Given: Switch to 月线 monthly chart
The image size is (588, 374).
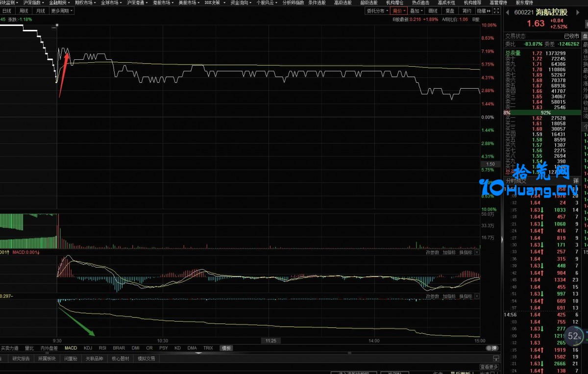Looking at the screenshot, I should [x=40, y=11].
